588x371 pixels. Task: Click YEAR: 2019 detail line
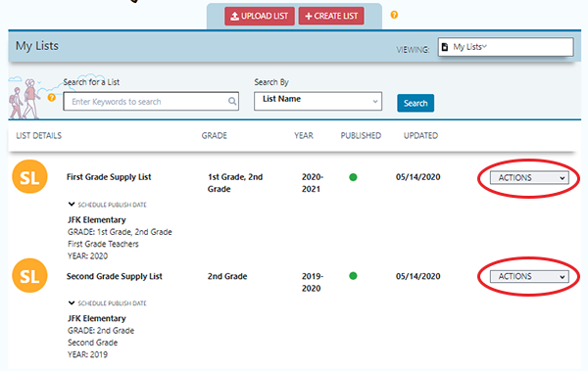87,354
